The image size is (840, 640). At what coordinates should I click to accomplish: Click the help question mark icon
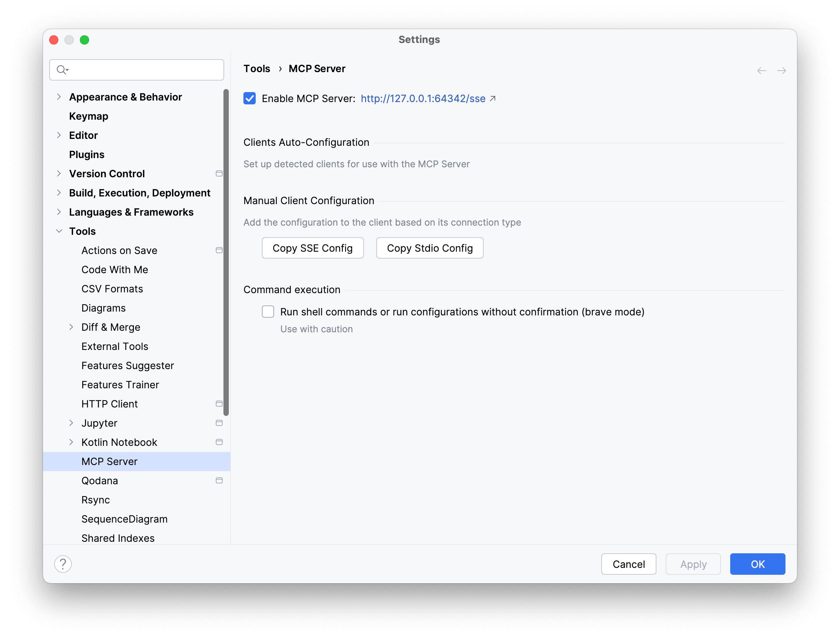click(x=63, y=564)
